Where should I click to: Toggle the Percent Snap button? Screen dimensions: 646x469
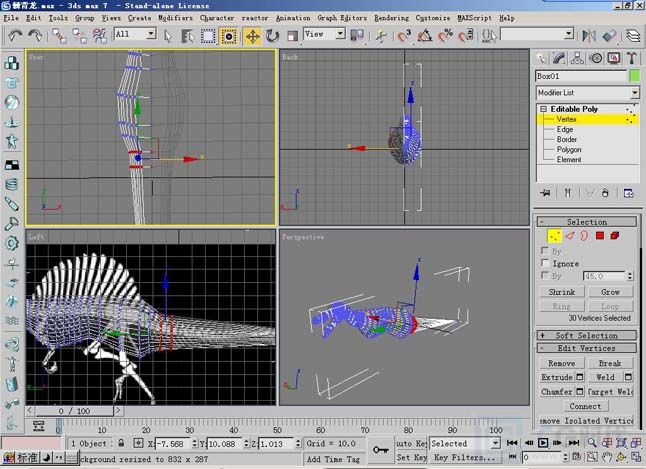pos(445,36)
